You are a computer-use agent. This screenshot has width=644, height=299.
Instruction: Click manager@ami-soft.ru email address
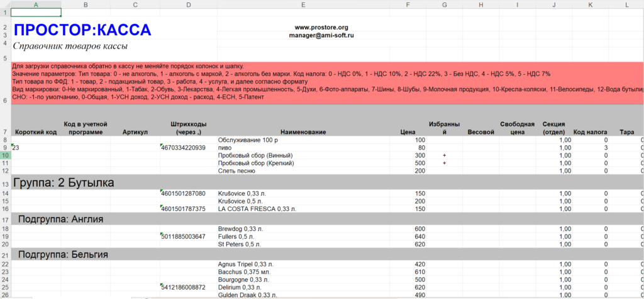tap(321, 36)
